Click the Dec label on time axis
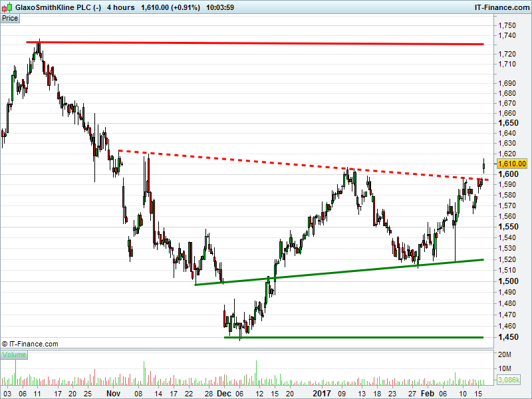The width and height of the screenshot is (532, 399). [224, 394]
